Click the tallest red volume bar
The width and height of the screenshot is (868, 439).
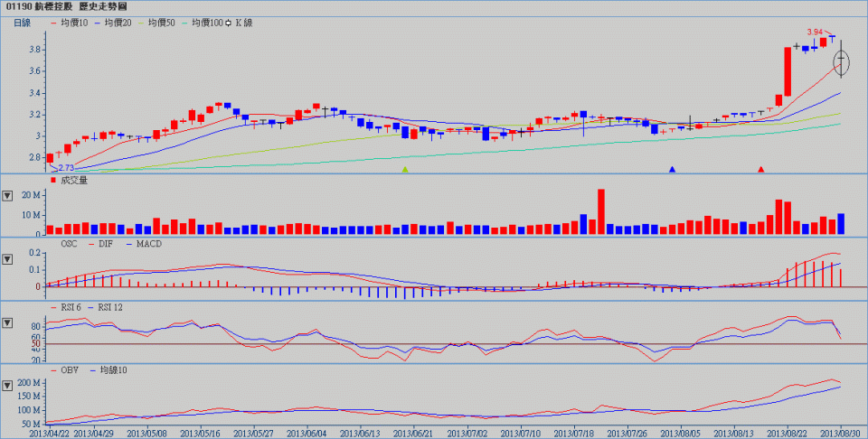[x=600, y=212]
